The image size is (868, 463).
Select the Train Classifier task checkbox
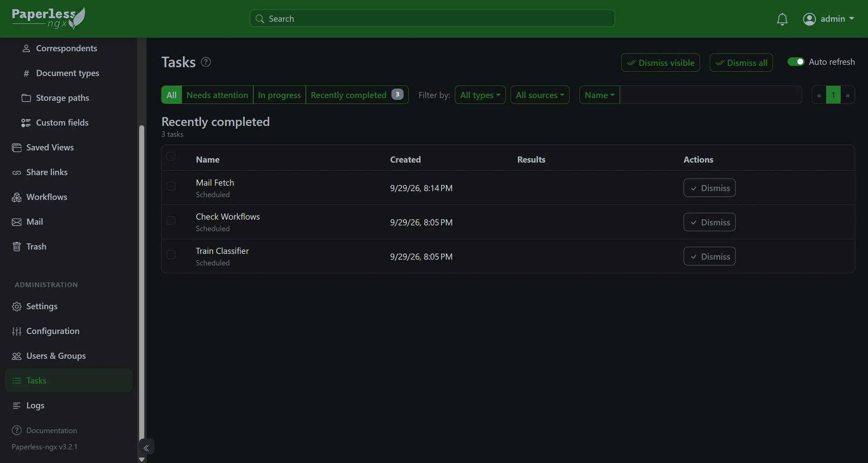pos(171,255)
